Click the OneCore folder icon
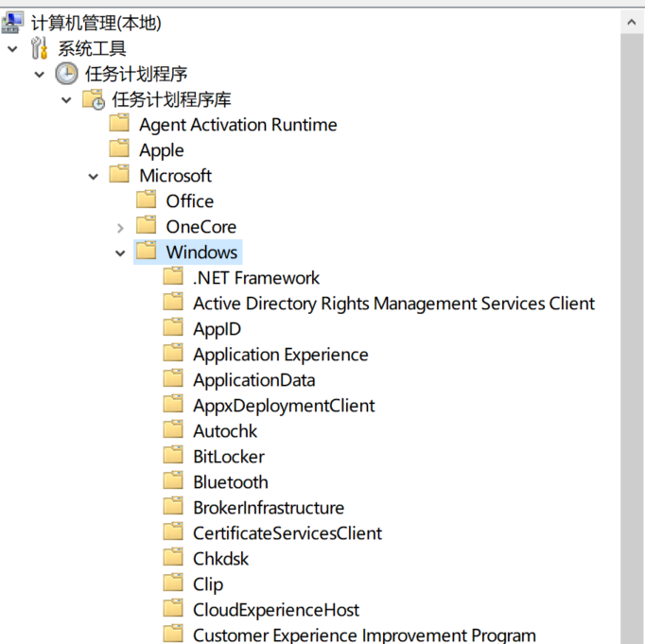Screen dimensions: 645x644 click(147, 225)
